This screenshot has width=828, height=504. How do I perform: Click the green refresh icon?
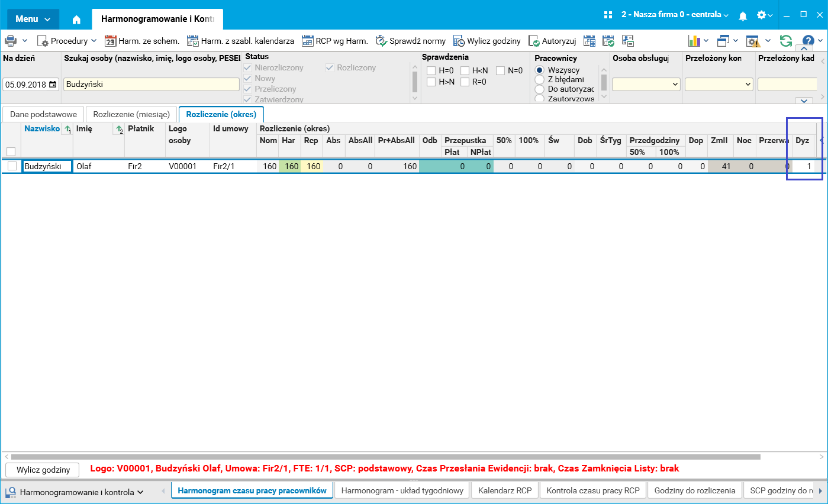coord(786,41)
